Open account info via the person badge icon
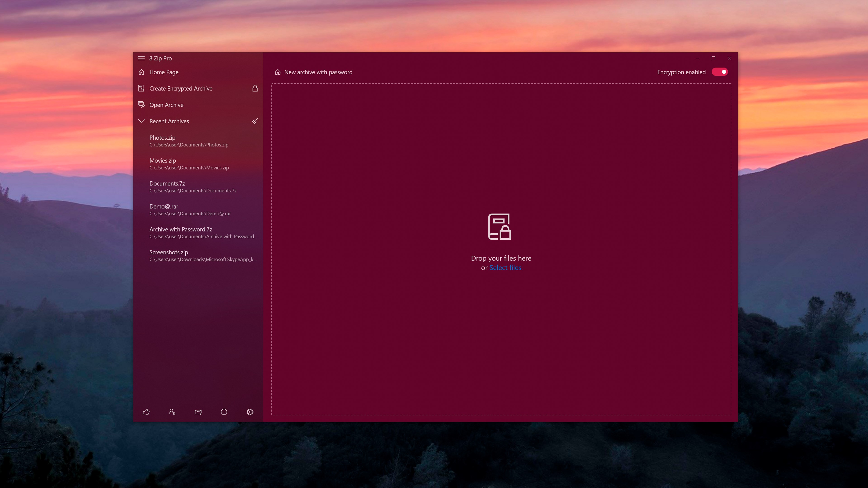868x488 pixels. click(x=172, y=412)
